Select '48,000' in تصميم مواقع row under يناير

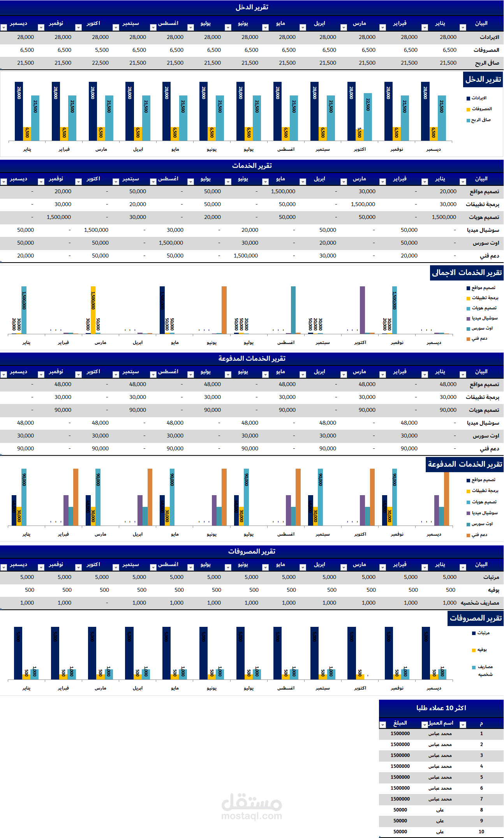click(448, 385)
